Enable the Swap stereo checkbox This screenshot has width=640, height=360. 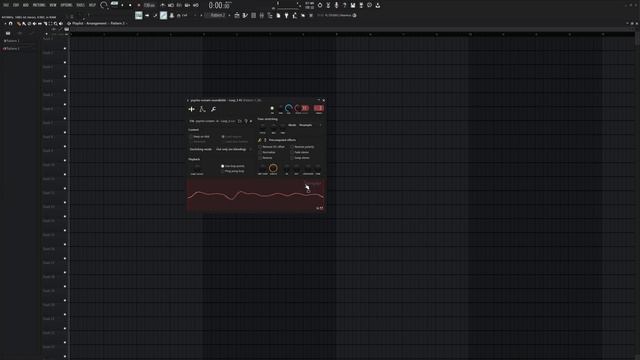292,158
